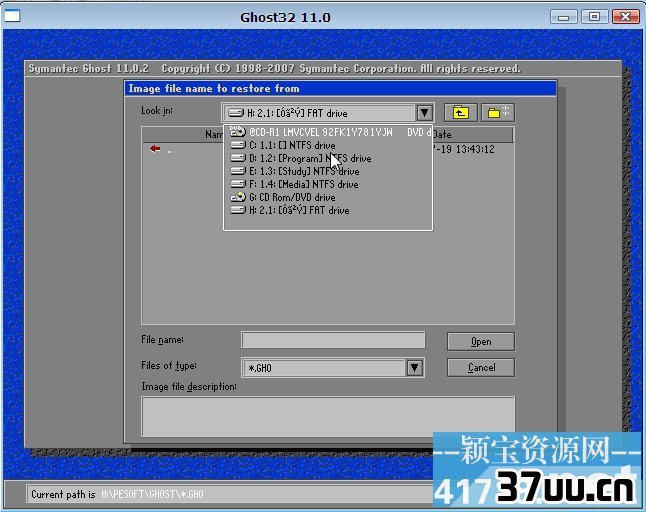646x512 pixels.
Task: Click the Date column header
Action: point(472,134)
